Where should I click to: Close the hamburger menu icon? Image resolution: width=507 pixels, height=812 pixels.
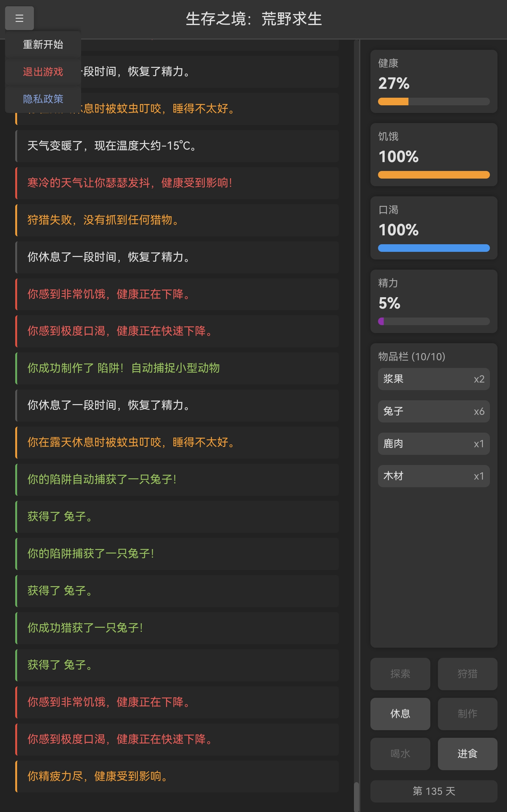point(19,18)
